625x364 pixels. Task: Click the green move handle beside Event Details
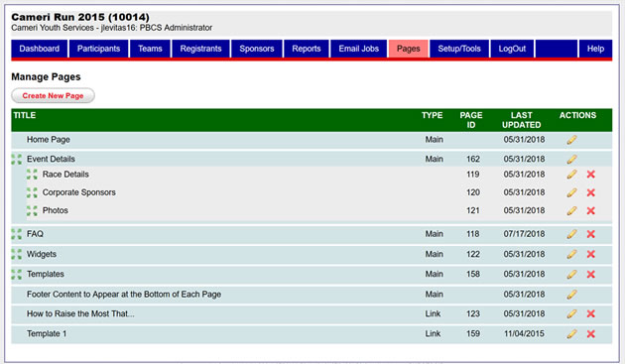pyautogui.click(x=16, y=159)
